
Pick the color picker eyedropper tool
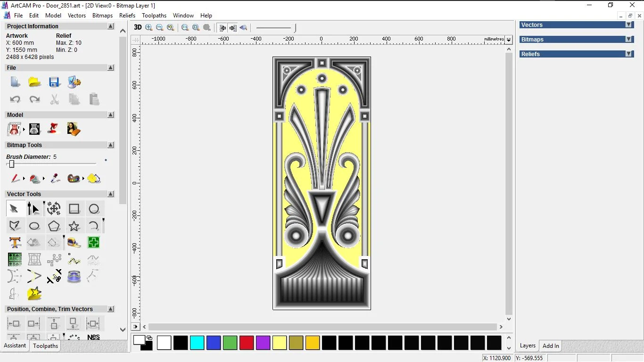55,178
